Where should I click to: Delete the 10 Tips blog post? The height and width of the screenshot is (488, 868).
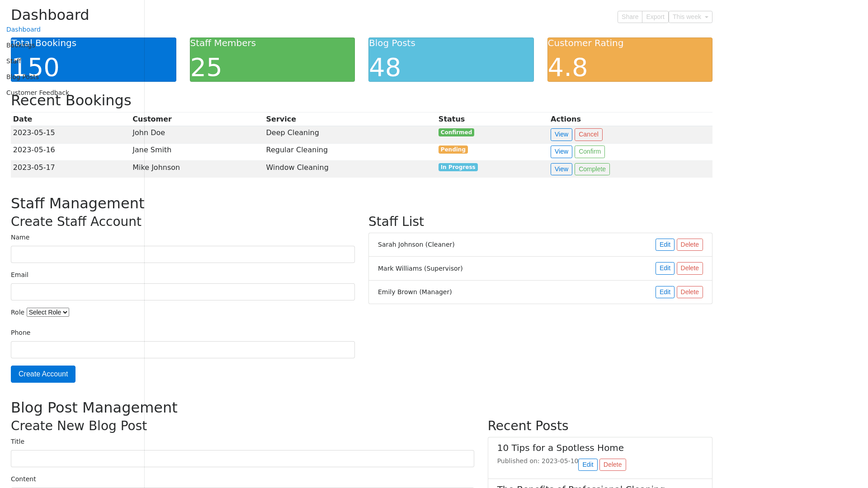pos(612,465)
